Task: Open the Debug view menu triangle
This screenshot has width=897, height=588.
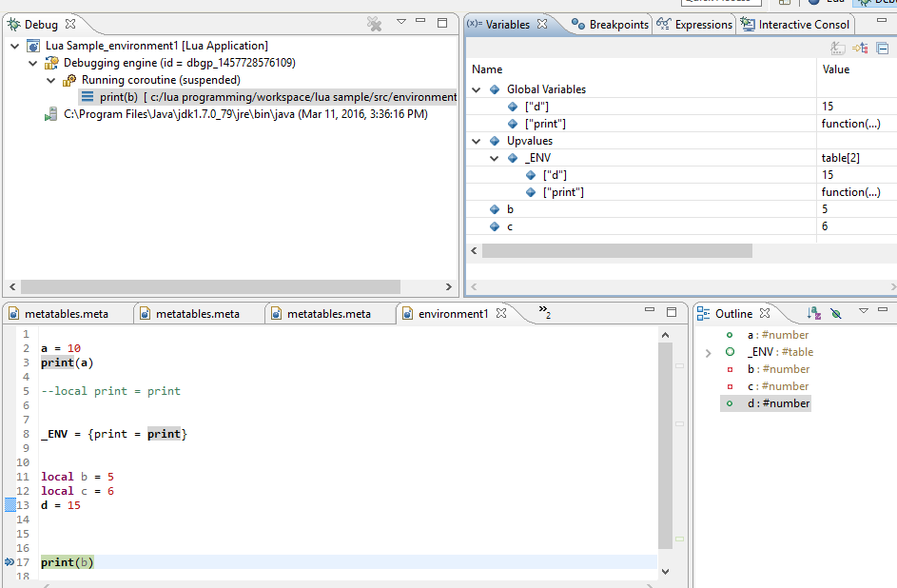Action: [401, 21]
